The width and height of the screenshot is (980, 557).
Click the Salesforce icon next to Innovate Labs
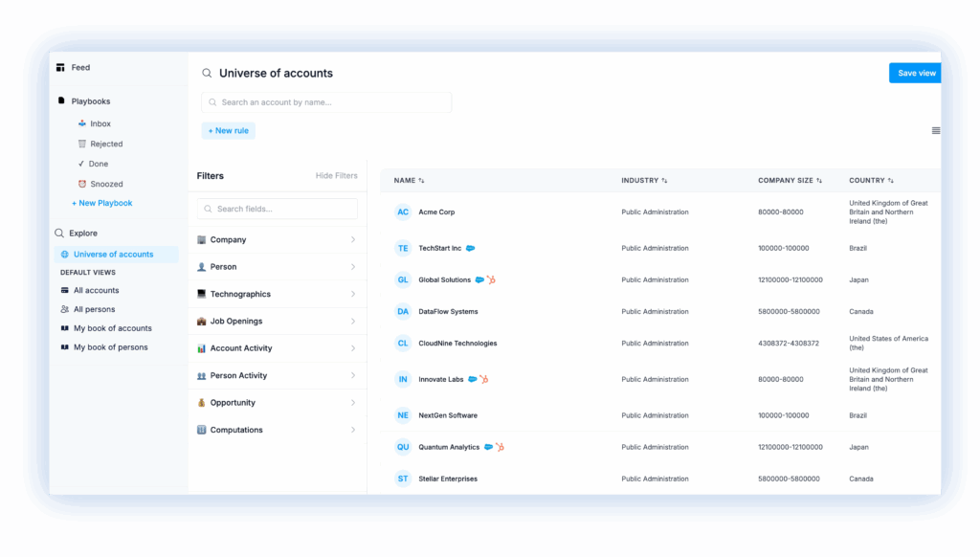coord(472,380)
